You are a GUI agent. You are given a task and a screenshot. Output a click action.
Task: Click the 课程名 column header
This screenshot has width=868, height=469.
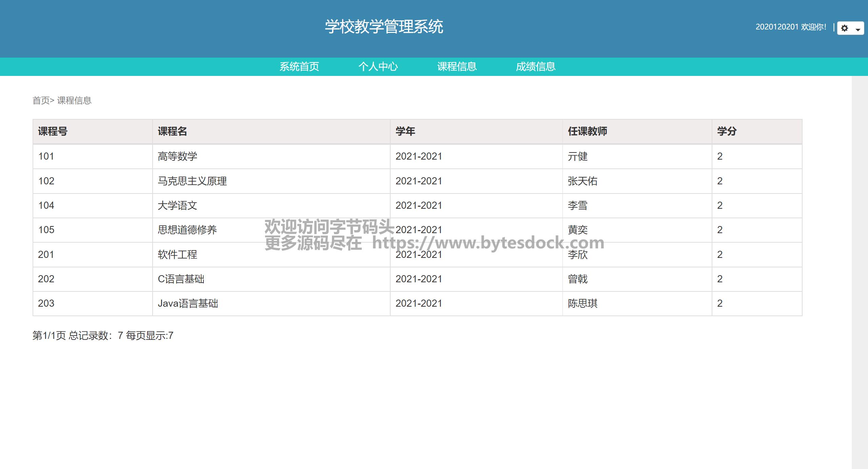click(x=172, y=131)
